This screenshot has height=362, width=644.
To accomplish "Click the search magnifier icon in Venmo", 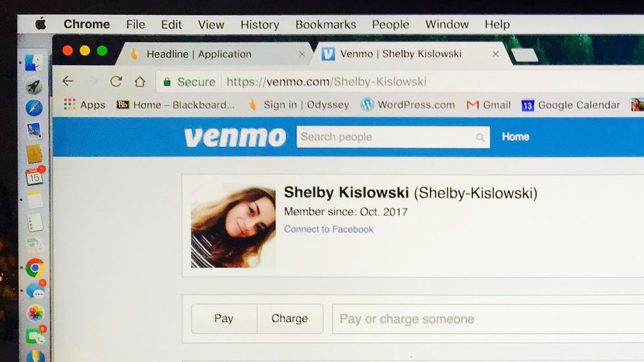I will point(480,137).
